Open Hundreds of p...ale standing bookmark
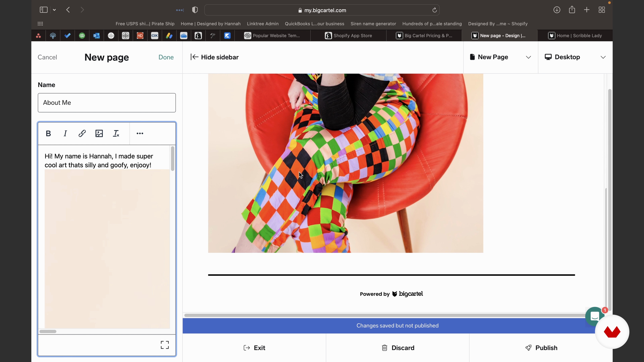The height and width of the screenshot is (362, 644). click(432, 24)
